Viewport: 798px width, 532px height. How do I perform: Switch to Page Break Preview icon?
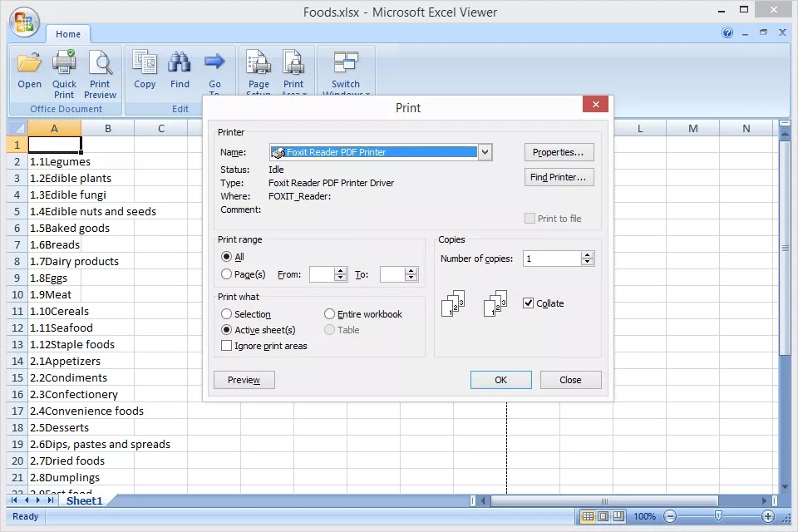[618, 516]
